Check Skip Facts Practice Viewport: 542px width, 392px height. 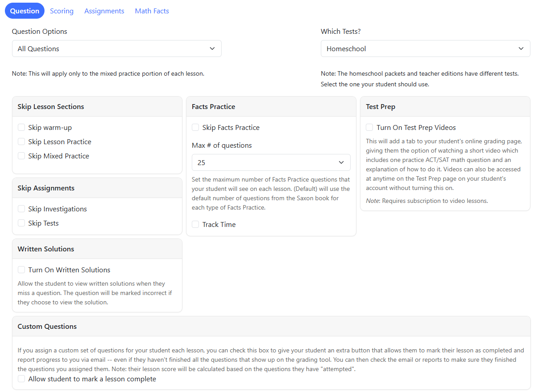pos(195,127)
